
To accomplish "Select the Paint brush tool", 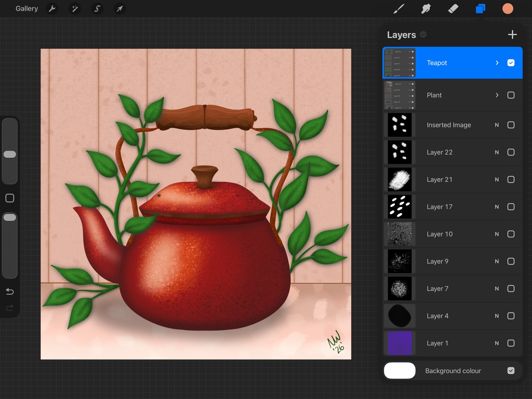I will pos(399,9).
